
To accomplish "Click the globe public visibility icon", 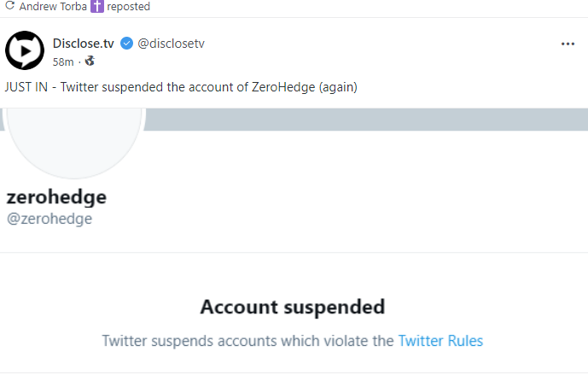I will point(89,62).
